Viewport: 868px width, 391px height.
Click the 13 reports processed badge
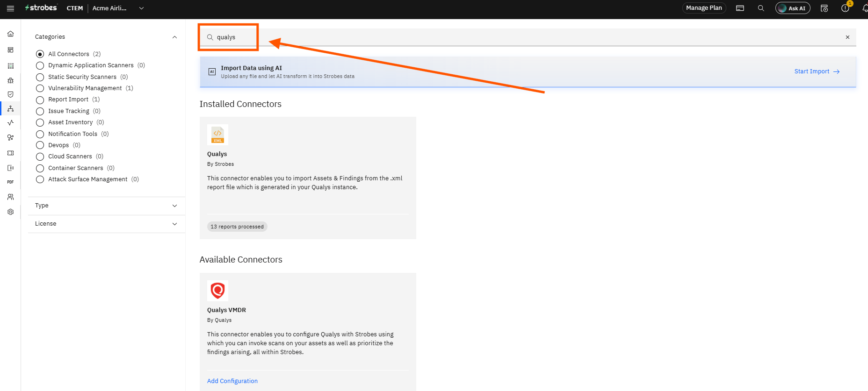[237, 227]
